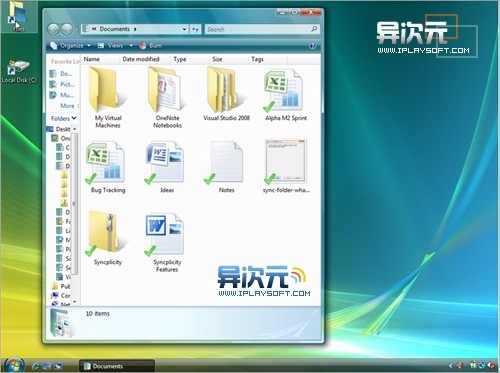Select the Favorites star folder in tree
The image size is (500, 373).
click(x=63, y=221)
